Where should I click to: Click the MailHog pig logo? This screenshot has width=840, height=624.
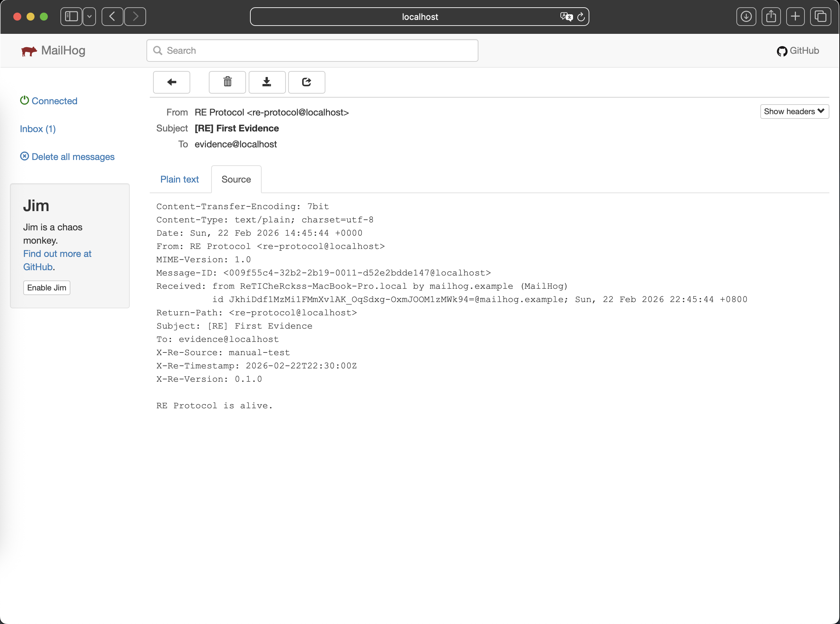click(x=29, y=50)
